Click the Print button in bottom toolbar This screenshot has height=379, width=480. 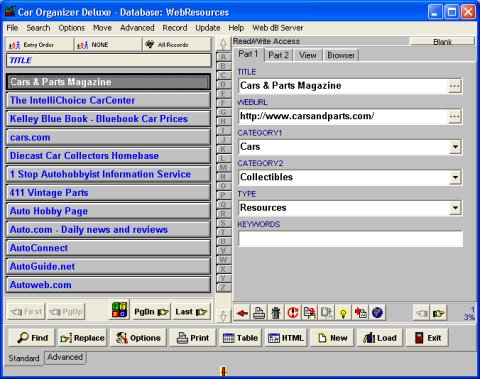pyautogui.click(x=193, y=338)
